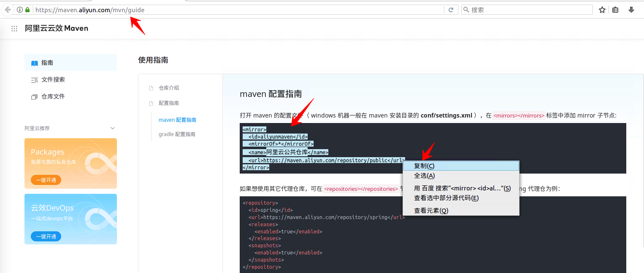This screenshot has height=273, width=644.
Task: Choose 全选(A) from the context menu
Action: coord(461,176)
